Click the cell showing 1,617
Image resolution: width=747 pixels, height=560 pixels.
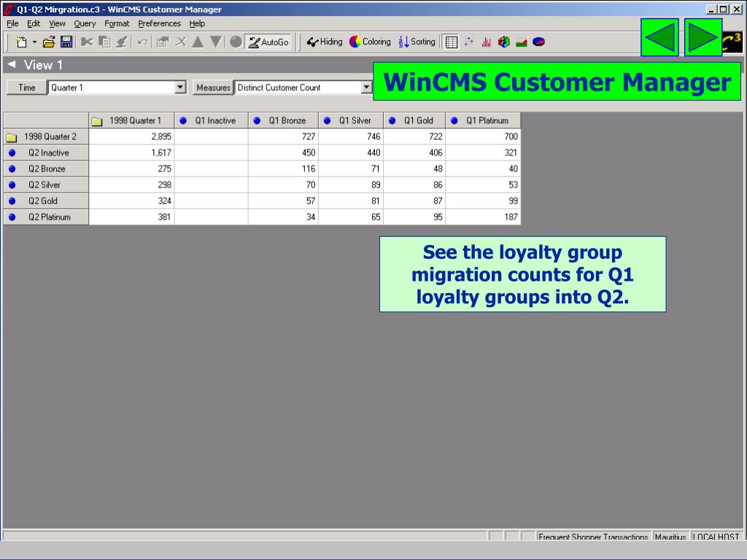131,153
